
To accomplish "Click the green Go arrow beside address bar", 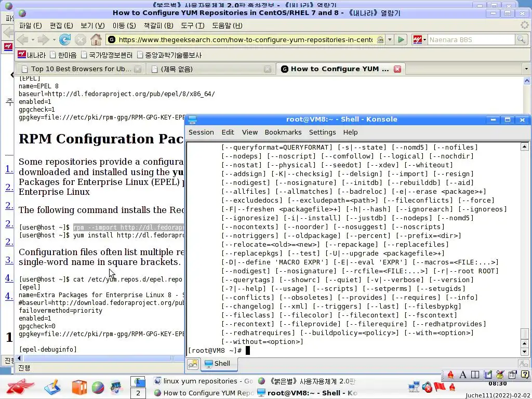I will 401,39.
